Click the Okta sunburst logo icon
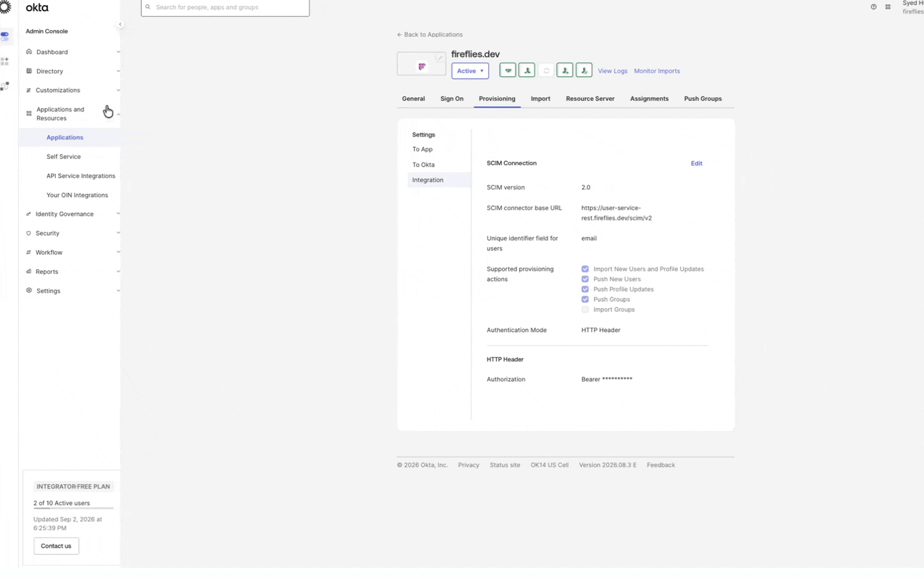This screenshot has height=579, width=924. click(x=5, y=7)
